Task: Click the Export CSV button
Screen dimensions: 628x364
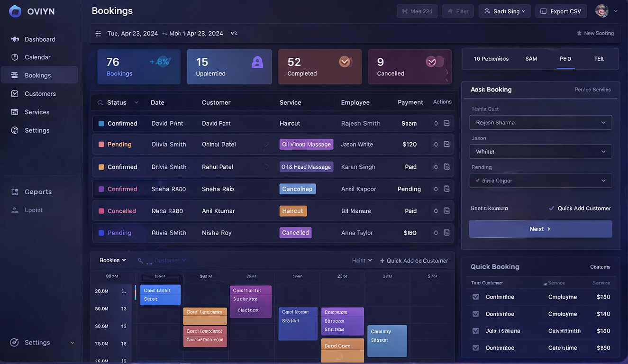Action: [561, 11]
